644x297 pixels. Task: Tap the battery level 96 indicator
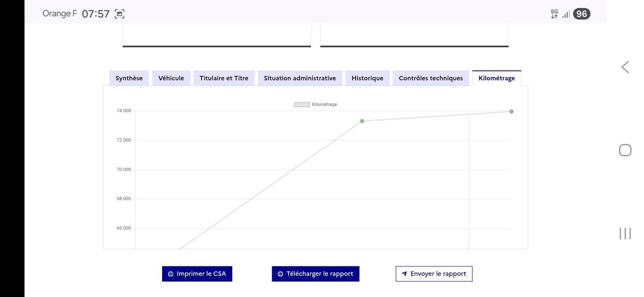tap(582, 14)
